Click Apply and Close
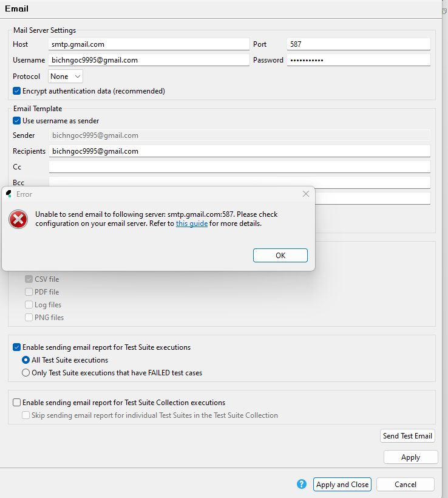The image size is (448, 498). 342,485
